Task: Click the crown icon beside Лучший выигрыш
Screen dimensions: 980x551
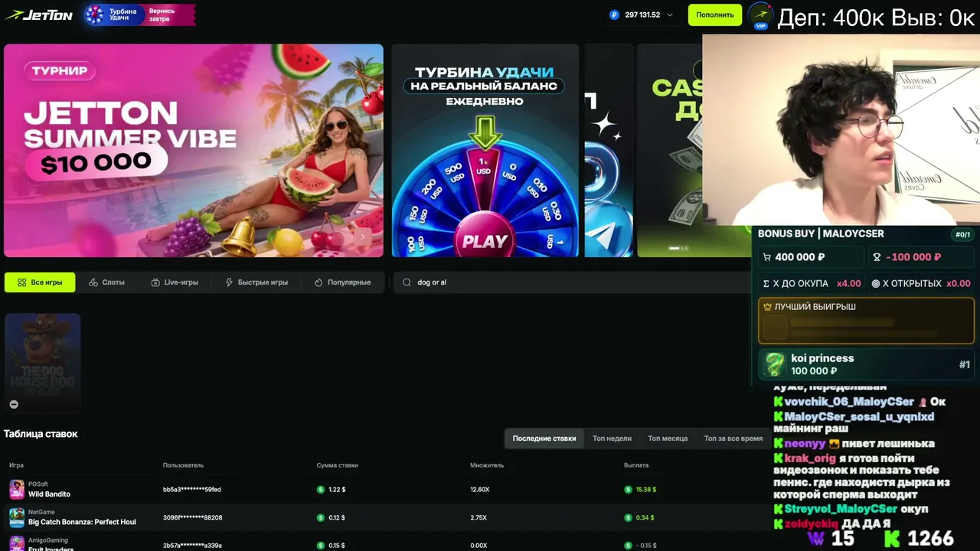Action: pyautogui.click(x=768, y=307)
